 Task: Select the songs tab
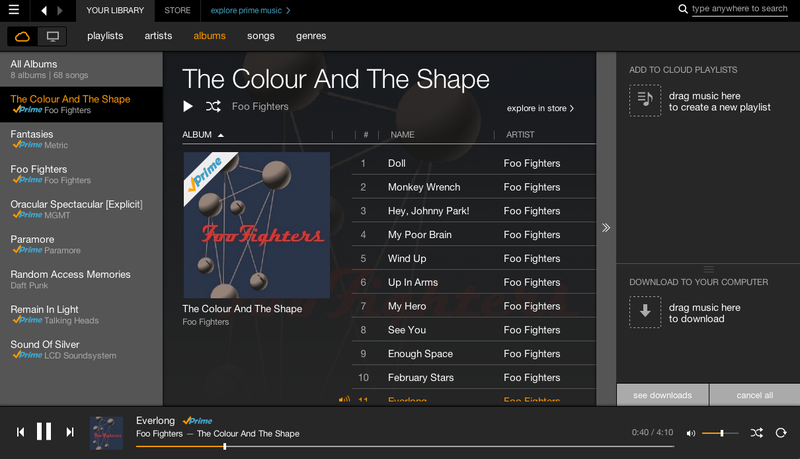[x=261, y=36]
